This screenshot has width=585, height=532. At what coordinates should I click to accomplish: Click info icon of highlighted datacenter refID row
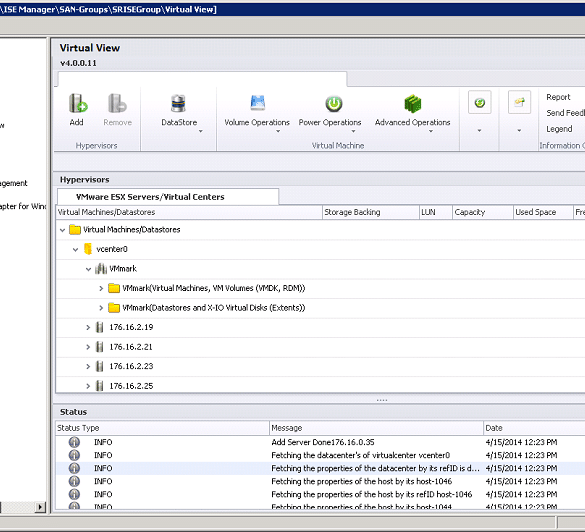coord(74,468)
